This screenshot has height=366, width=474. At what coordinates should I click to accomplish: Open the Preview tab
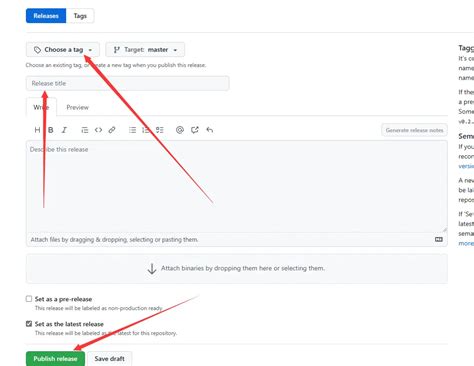[x=77, y=107]
